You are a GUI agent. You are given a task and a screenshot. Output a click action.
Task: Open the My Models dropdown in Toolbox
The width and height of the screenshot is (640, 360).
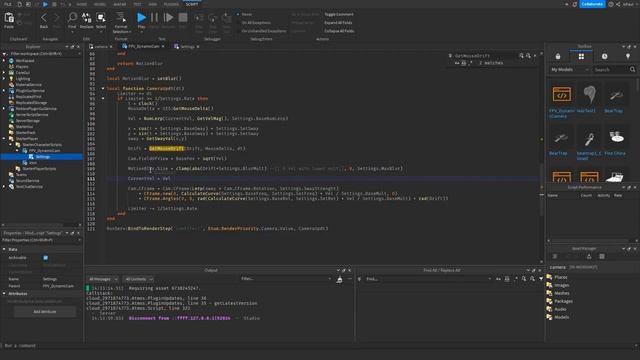click(x=569, y=69)
